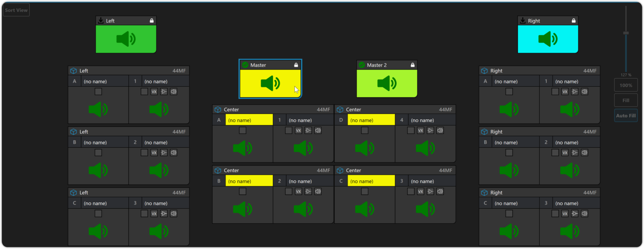
Task: Click the lock icon on the Right group header
Action: (x=573, y=21)
